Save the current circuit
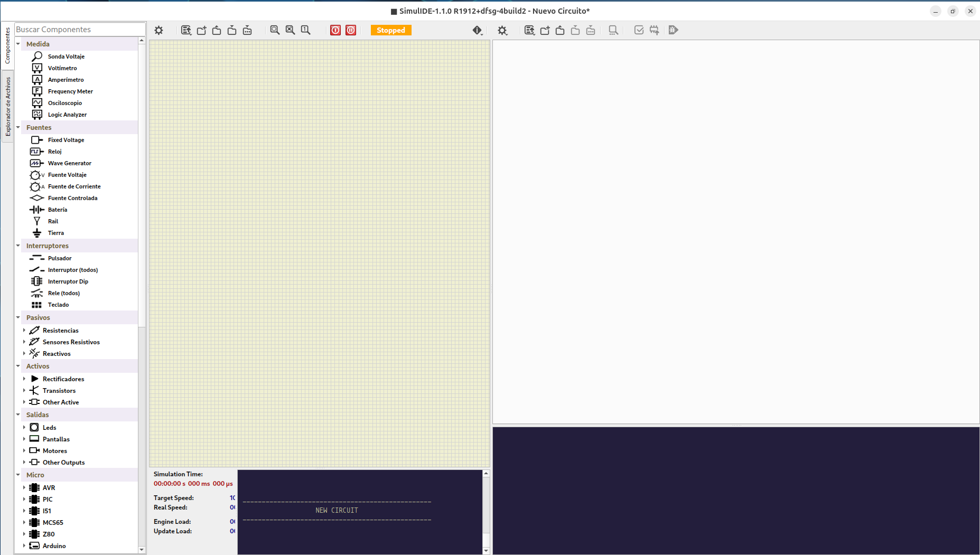 (232, 30)
